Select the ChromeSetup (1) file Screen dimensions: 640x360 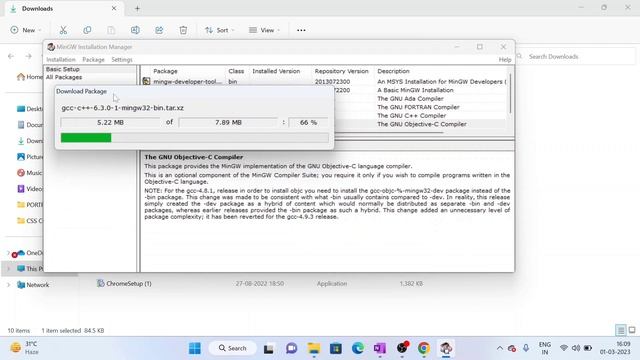pos(124,283)
